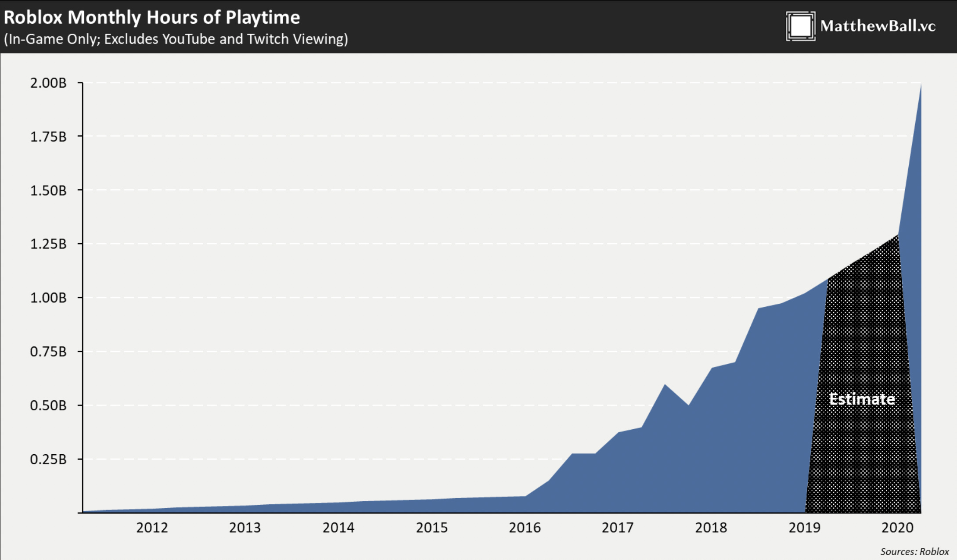Click the Sources: Roblox attribution text

point(917,550)
